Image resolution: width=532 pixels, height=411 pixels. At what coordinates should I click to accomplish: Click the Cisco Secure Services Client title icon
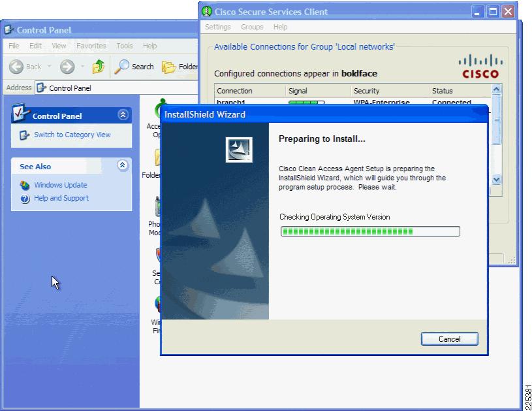(x=207, y=11)
